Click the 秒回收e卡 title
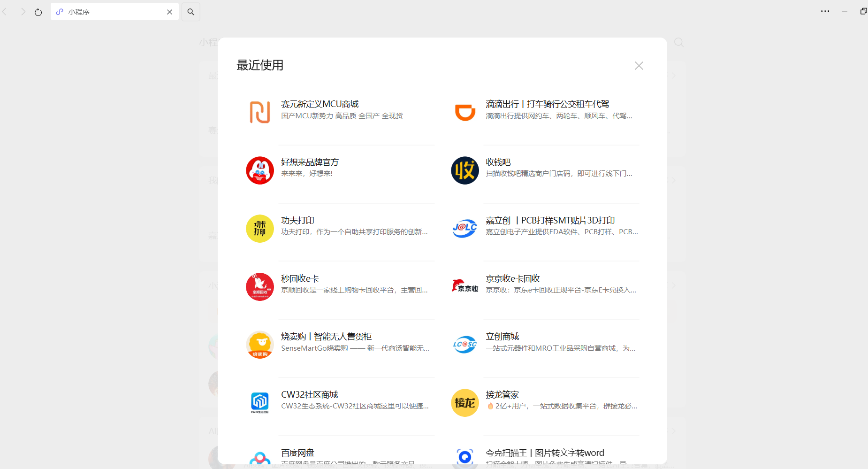Image resolution: width=868 pixels, height=469 pixels. 300,278
